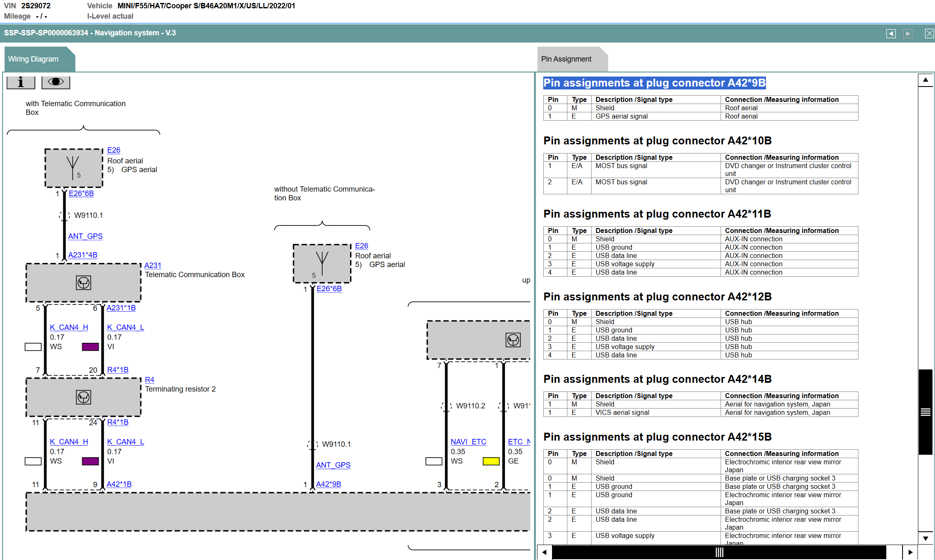
Task: Toggle the eye visibility button
Action: coord(56,82)
